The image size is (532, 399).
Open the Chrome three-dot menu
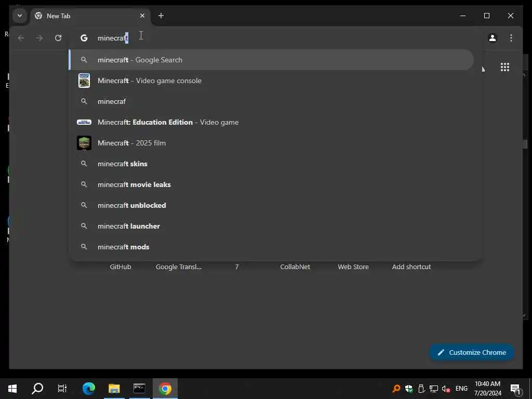[511, 38]
